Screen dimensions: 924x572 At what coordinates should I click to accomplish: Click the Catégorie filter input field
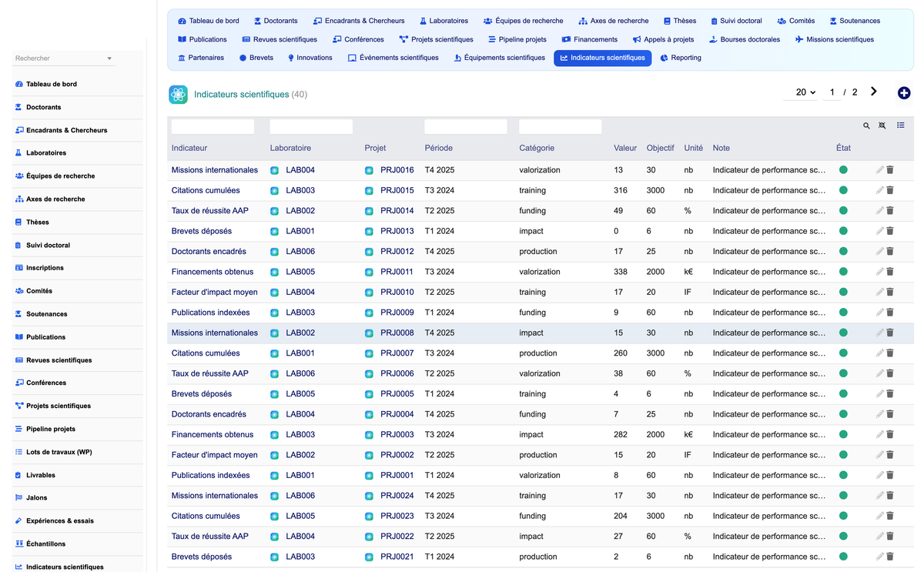tap(561, 126)
